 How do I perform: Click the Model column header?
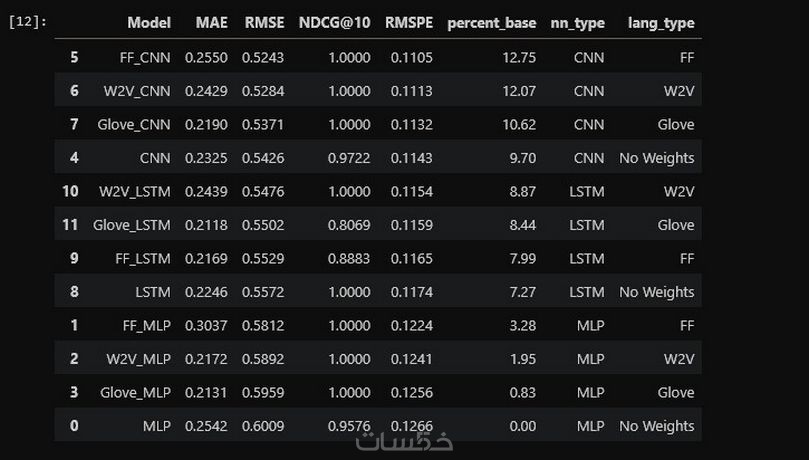pos(148,23)
